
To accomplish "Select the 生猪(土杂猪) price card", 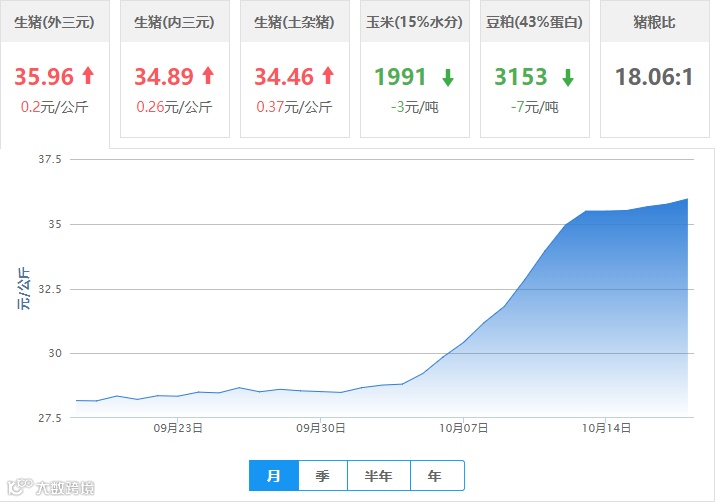I will (295, 69).
